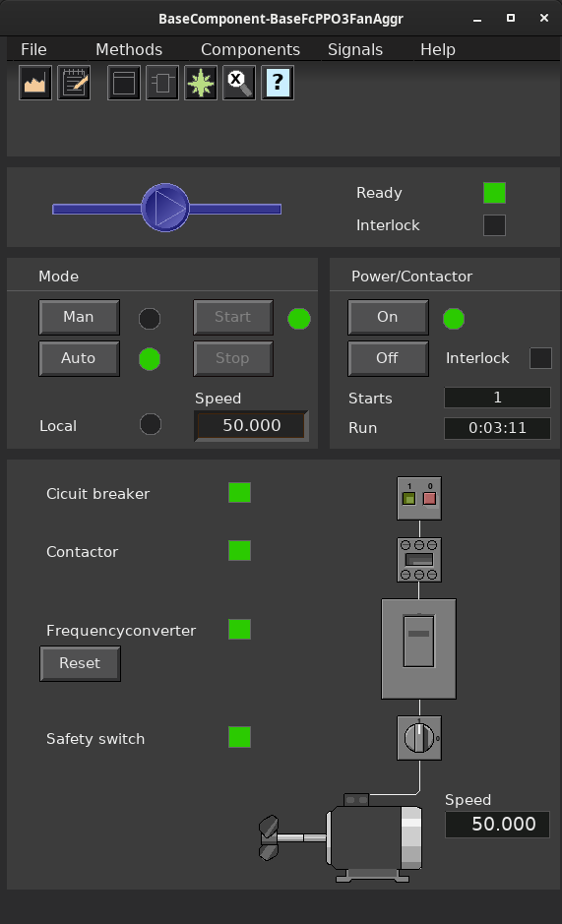Open the Components menu
Viewport: 562px width, 924px height.
(250, 49)
